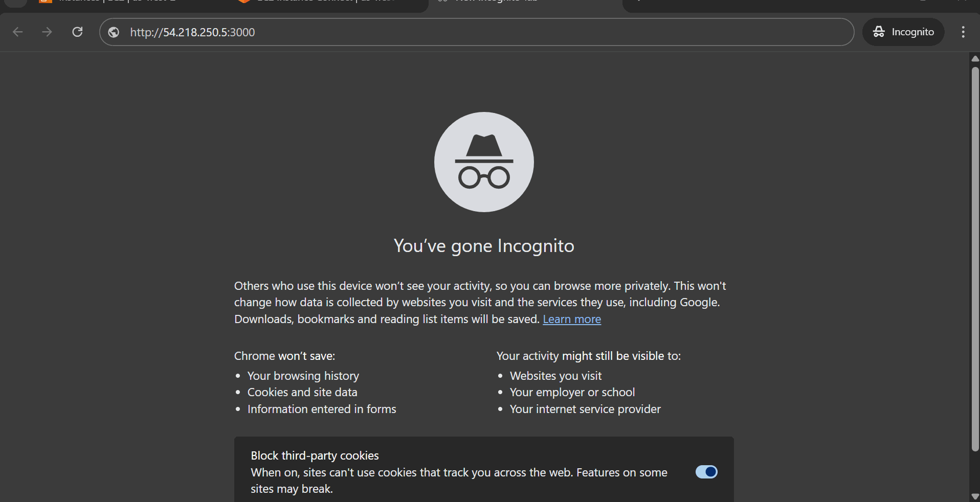The height and width of the screenshot is (502, 980).
Task: Click the vertical scrollbar thumb
Action: pyautogui.click(x=975, y=259)
